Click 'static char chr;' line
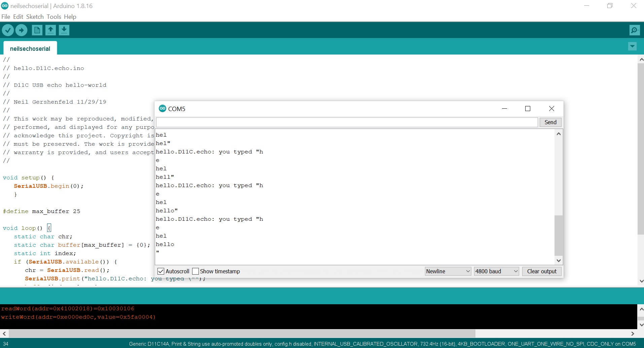This screenshot has height=348, width=644. (43, 237)
